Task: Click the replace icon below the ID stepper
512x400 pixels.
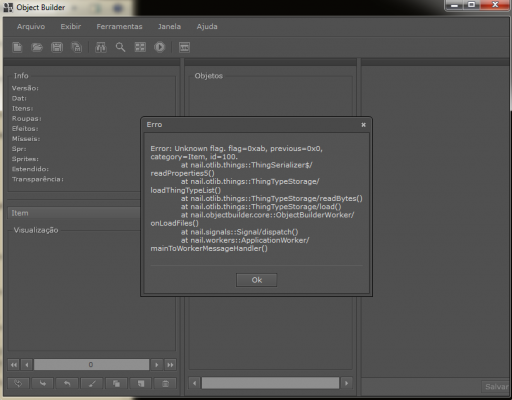Action: [x=18, y=383]
